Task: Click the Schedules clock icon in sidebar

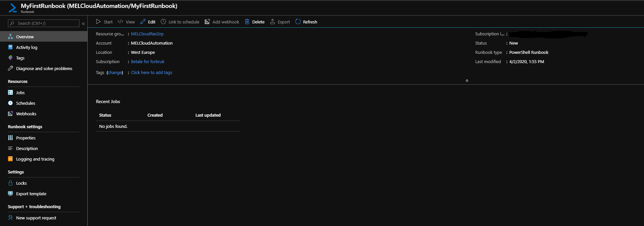Action: [x=11, y=103]
